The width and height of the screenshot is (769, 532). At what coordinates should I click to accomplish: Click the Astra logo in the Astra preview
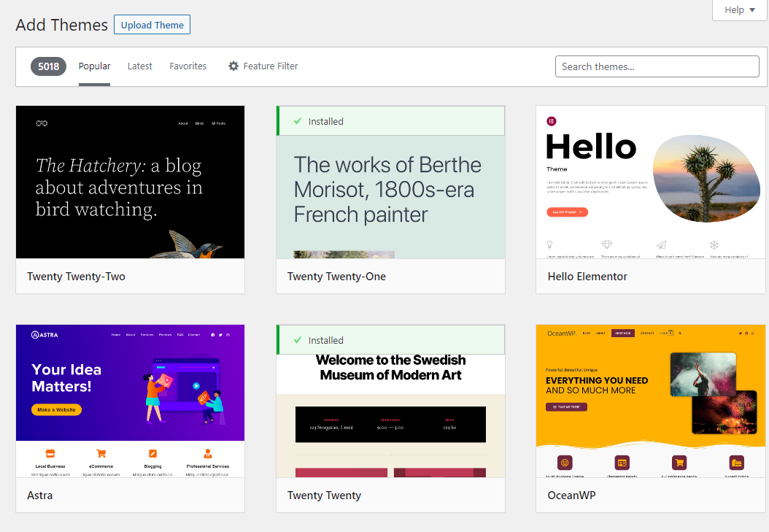(45, 335)
